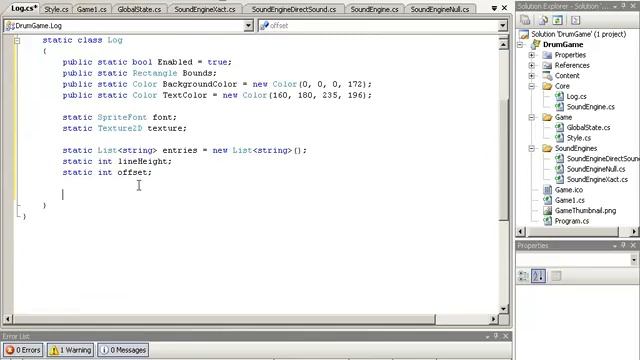Open Log.cs in Solution Explorer
The image size is (640, 360).
[x=576, y=96]
